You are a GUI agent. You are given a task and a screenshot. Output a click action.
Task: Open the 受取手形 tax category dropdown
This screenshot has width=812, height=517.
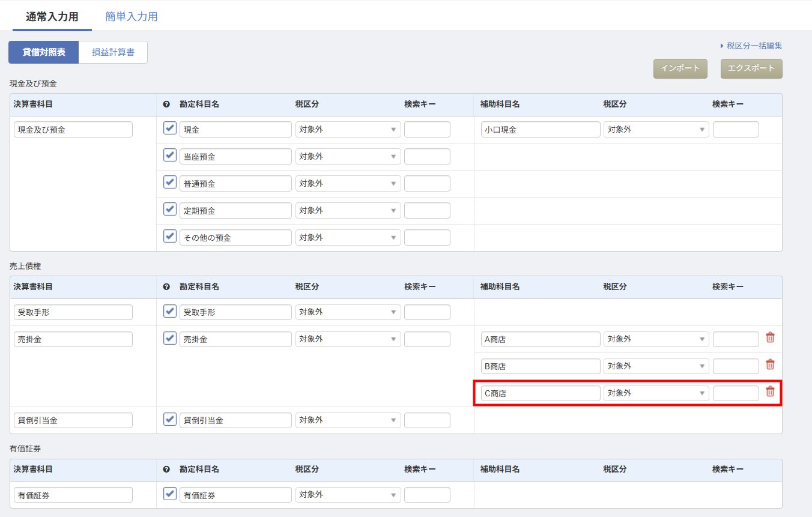pos(348,312)
